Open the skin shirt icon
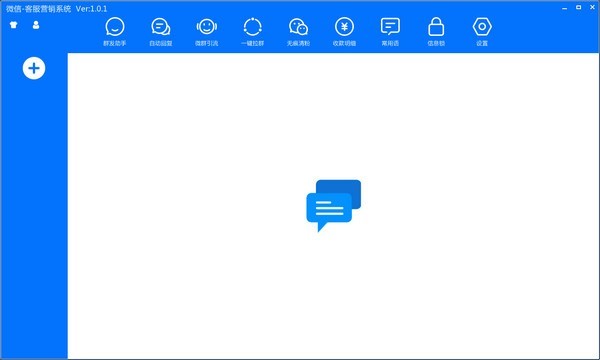This screenshot has height=360, width=600. [x=14, y=25]
